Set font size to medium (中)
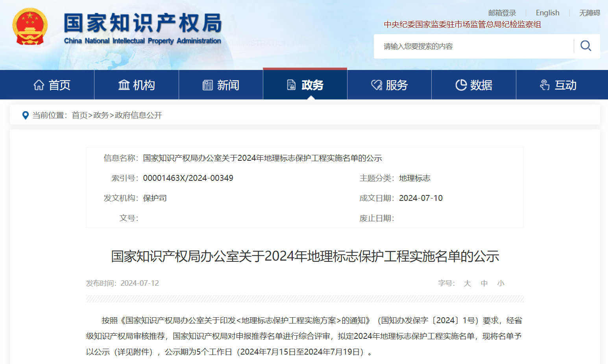608x364 pixels. pyautogui.click(x=484, y=283)
